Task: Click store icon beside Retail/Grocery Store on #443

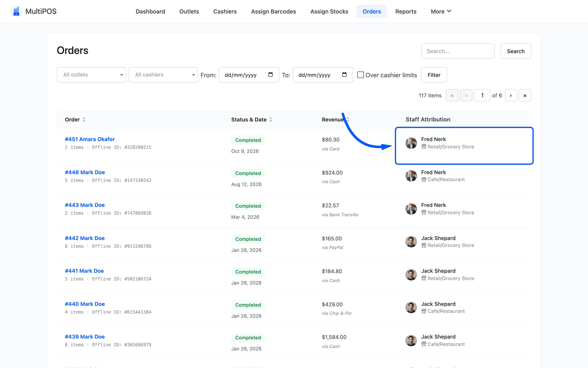Action: point(424,212)
